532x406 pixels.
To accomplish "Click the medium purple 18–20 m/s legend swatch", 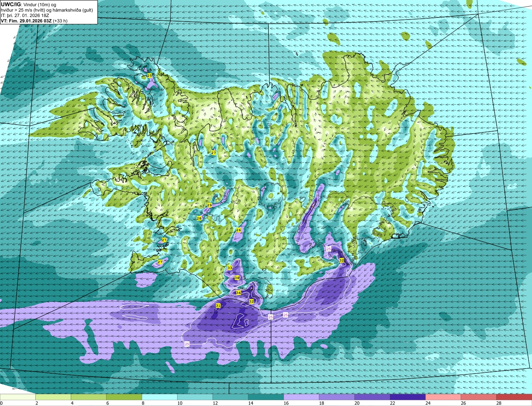I will 337,397.
